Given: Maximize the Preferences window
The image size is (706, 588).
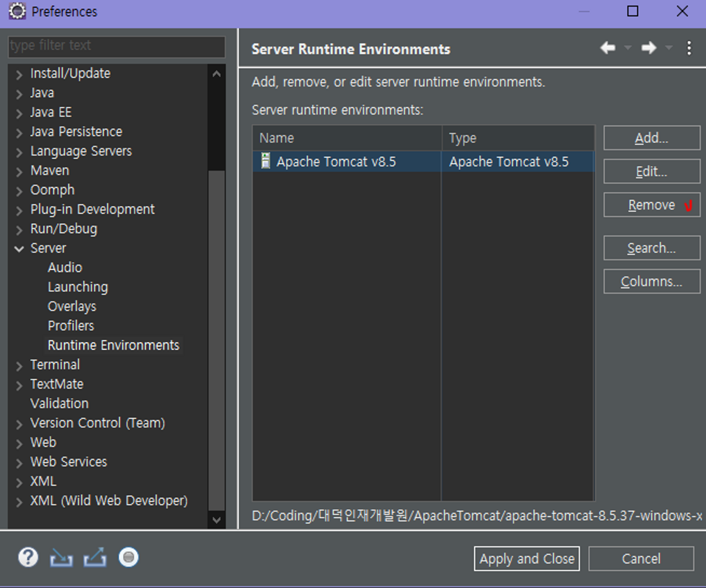Looking at the screenshot, I should point(632,11).
